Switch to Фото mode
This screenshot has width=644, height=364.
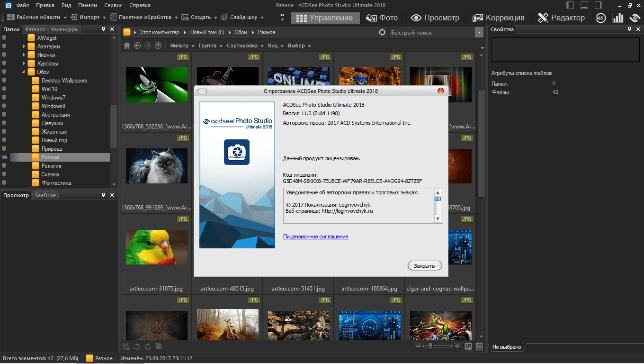tap(382, 18)
